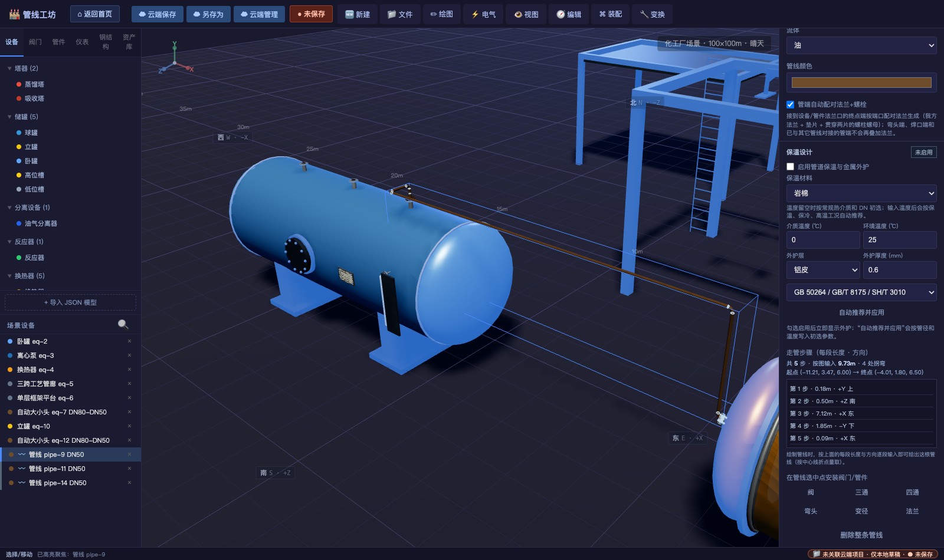Click the red dot beside 蒸馏塔
The width and height of the screenshot is (944, 560).
coord(19,84)
